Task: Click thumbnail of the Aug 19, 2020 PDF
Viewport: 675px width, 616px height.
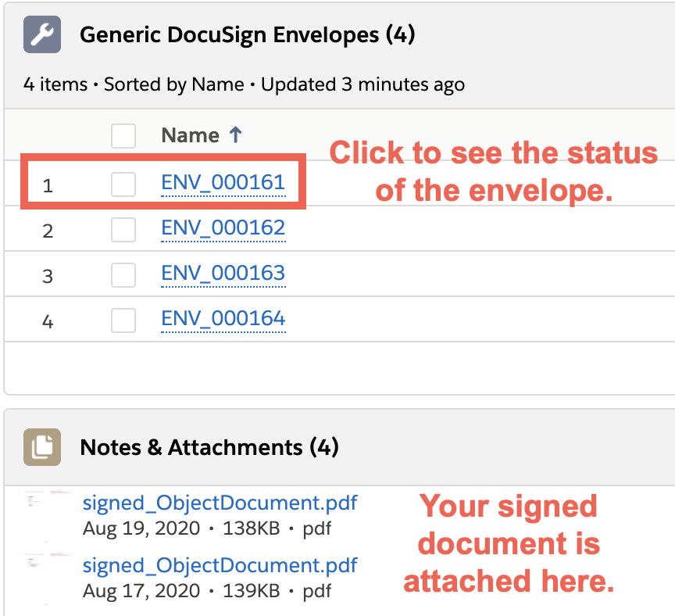Action: point(48,515)
